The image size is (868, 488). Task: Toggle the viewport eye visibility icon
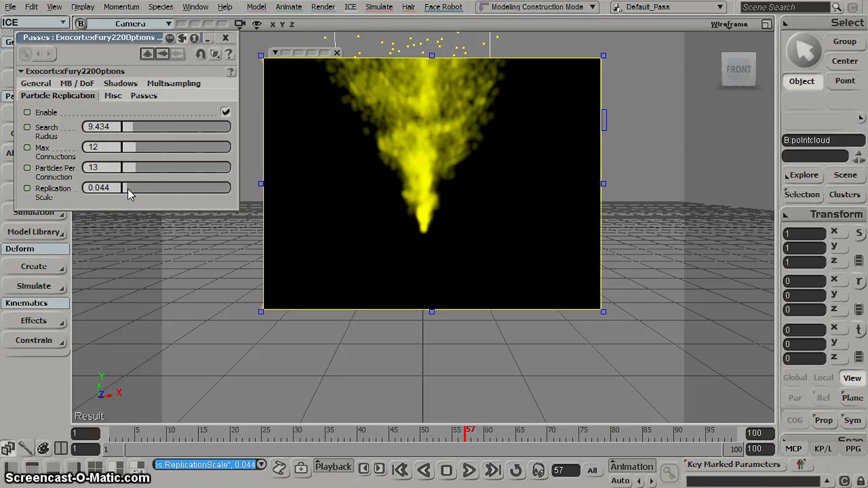click(x=257, y=24)
